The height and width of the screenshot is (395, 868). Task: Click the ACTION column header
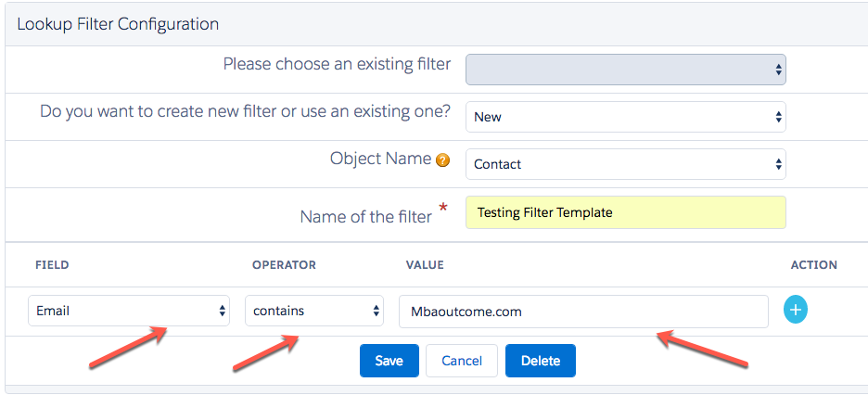813,265
